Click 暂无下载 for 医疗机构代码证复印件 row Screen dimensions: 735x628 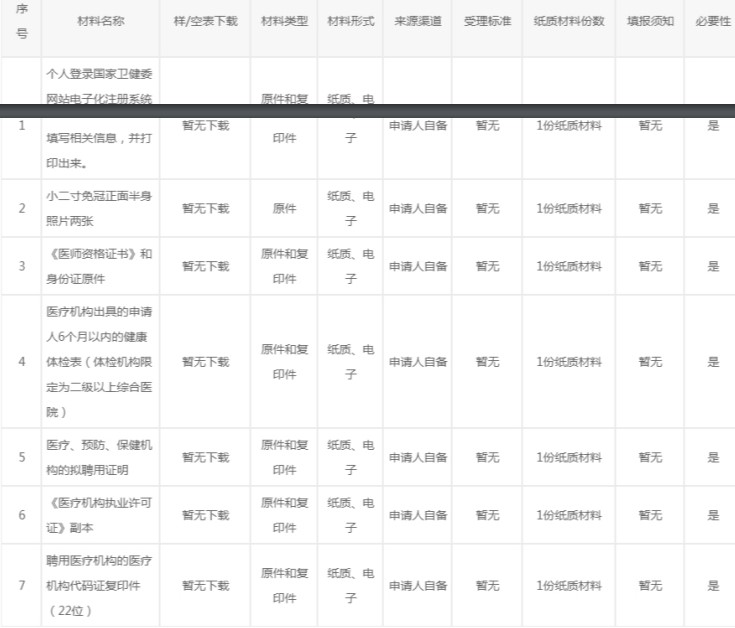(x=205, y=586)
